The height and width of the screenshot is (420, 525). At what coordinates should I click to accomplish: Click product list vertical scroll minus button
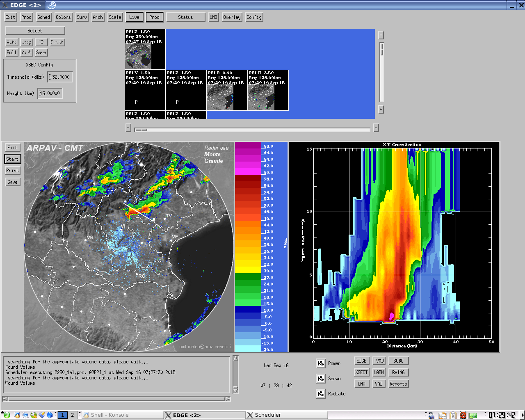381,35
